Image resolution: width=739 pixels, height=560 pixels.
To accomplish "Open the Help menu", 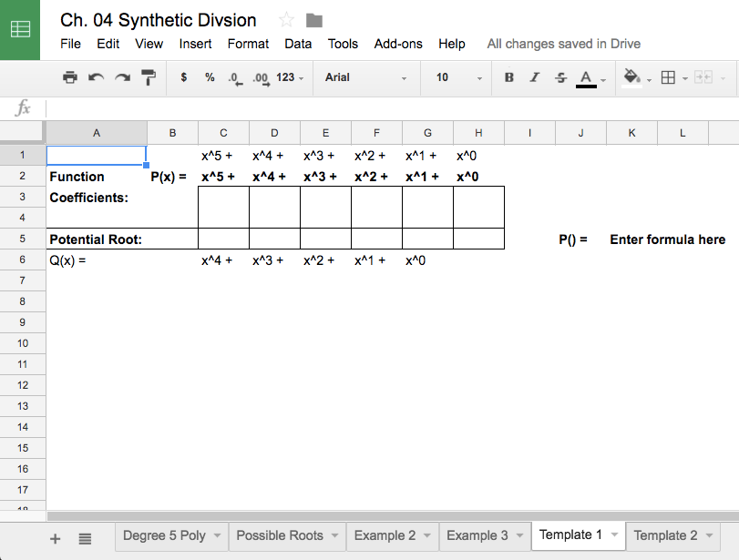I will point(451,44).
